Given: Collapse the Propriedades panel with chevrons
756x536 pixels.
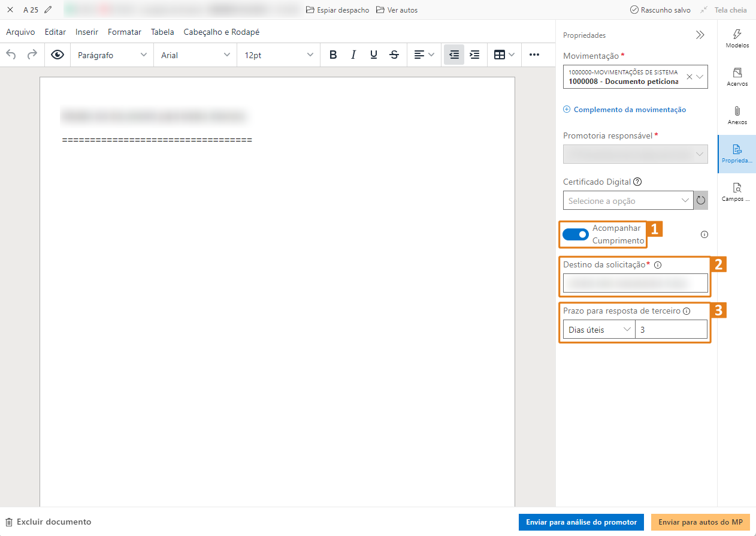Looking at the screenshot, I should pos(700,35).
